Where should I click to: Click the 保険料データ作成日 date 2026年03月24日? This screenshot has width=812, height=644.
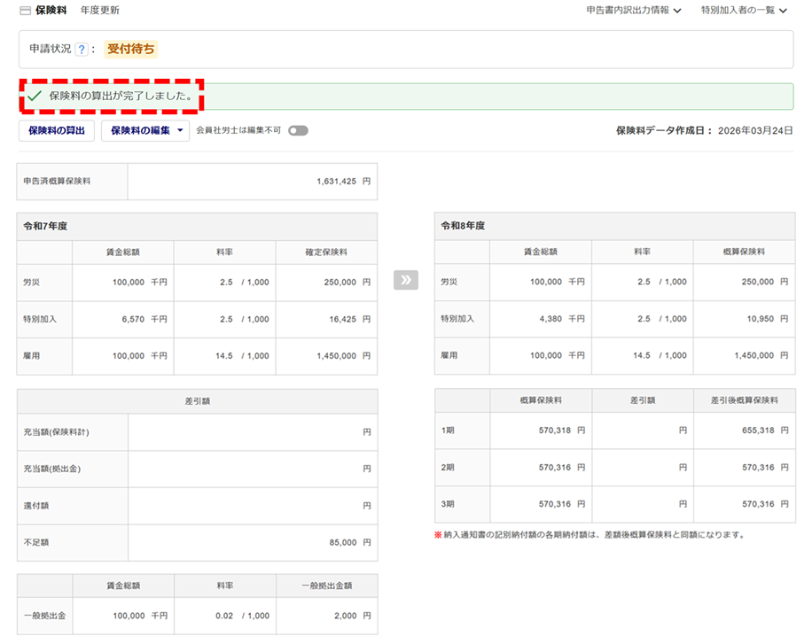(754, 130)
